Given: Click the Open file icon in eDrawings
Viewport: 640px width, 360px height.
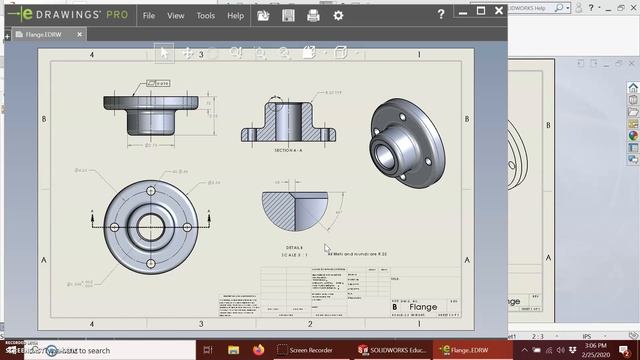Looking at the screenshot, I should pos(263,16).
